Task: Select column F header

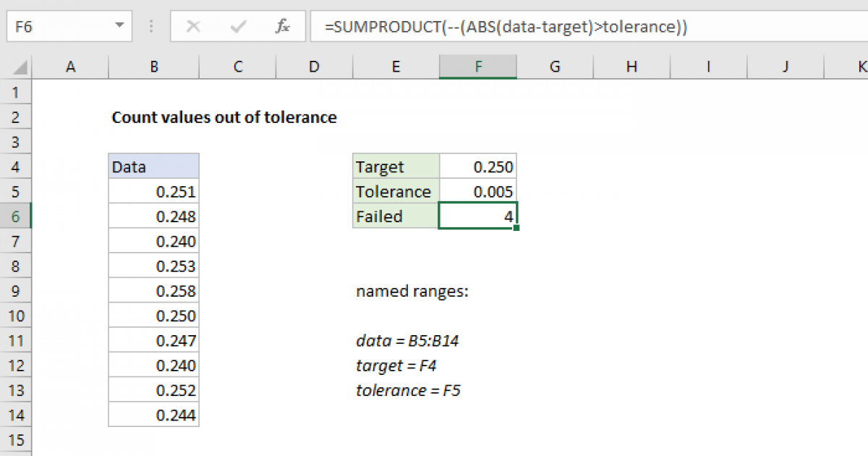Action: point(477,67)
